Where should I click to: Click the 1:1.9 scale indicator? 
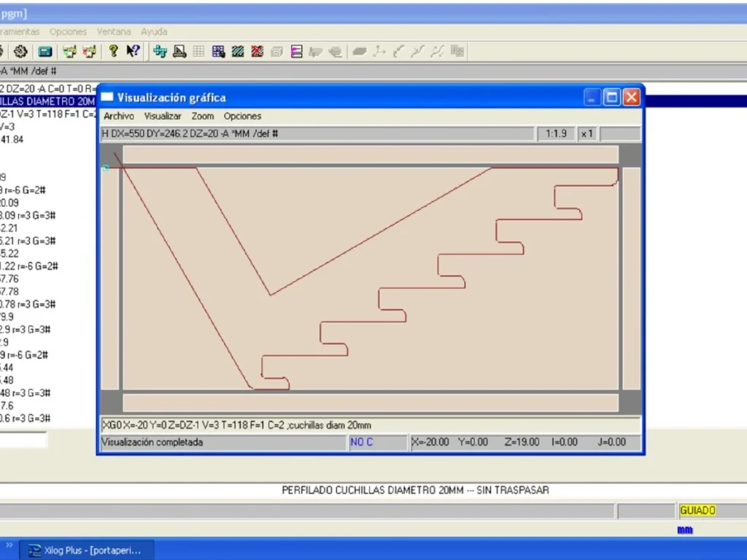pyautogui.click(x=556, y=134)
